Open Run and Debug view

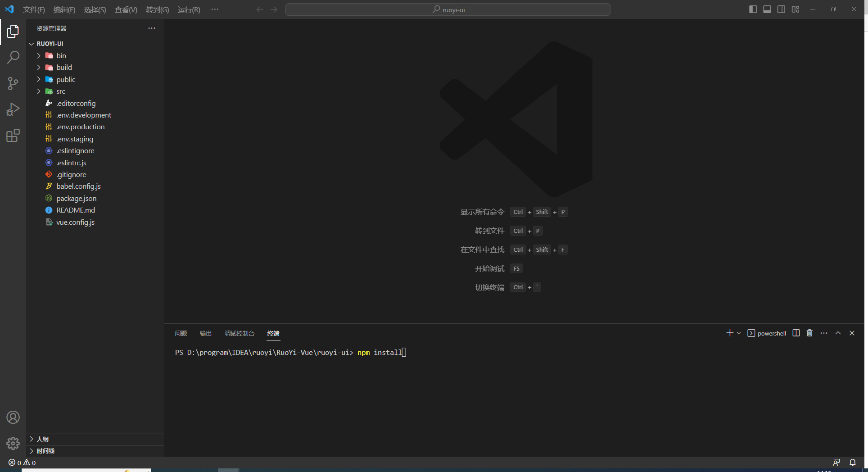[x=13, y=109]
